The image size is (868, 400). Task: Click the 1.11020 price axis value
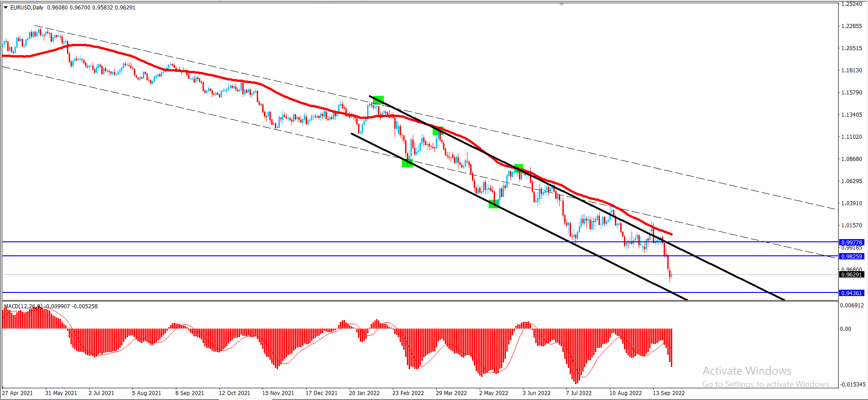coord(851,136)
